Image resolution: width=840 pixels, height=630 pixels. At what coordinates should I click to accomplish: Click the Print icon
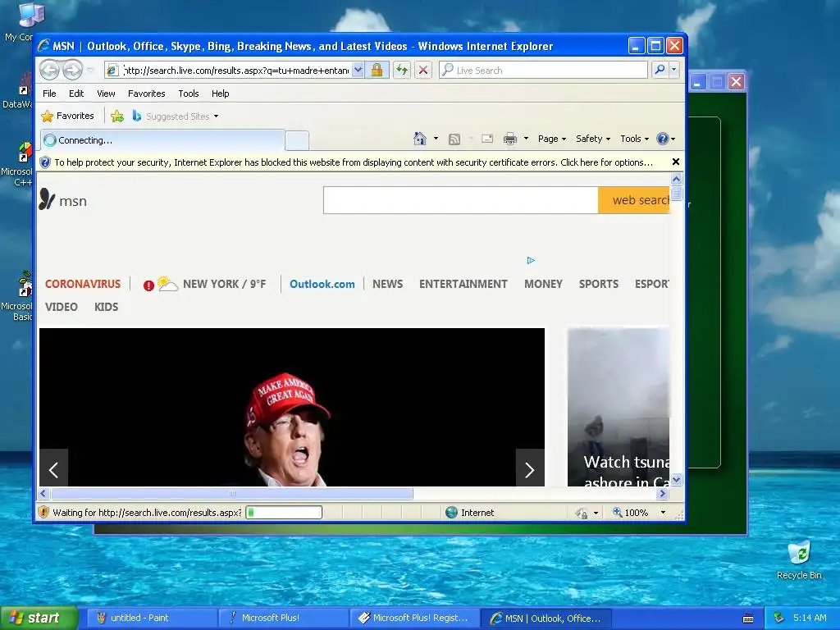pyautogui.click(x=510, y=139)
